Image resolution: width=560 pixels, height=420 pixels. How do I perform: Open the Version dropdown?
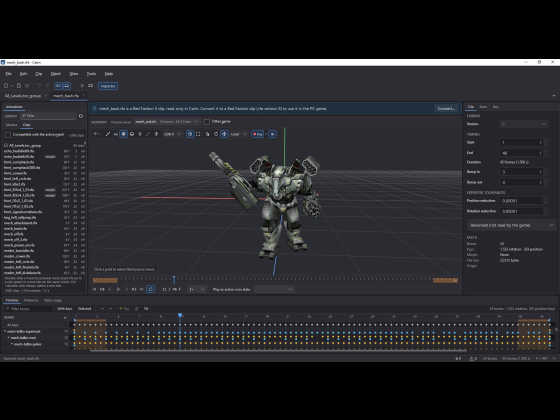(523, 124)
